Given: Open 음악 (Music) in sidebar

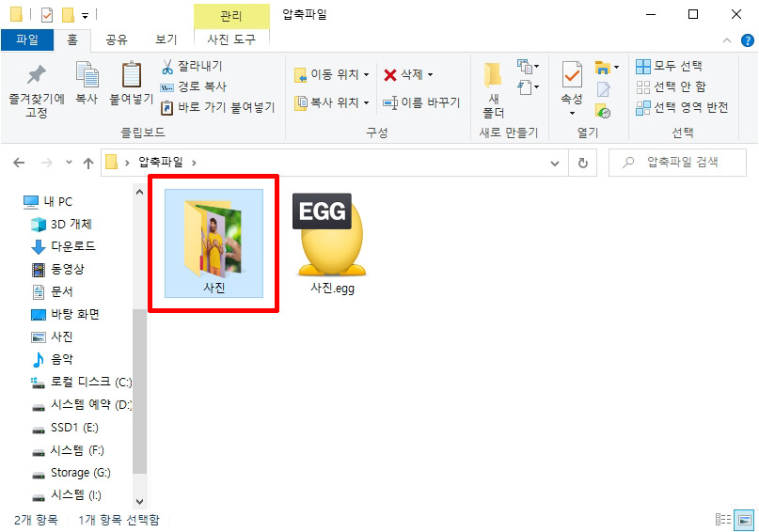Looking at the screenshot, I should (53, 359).
